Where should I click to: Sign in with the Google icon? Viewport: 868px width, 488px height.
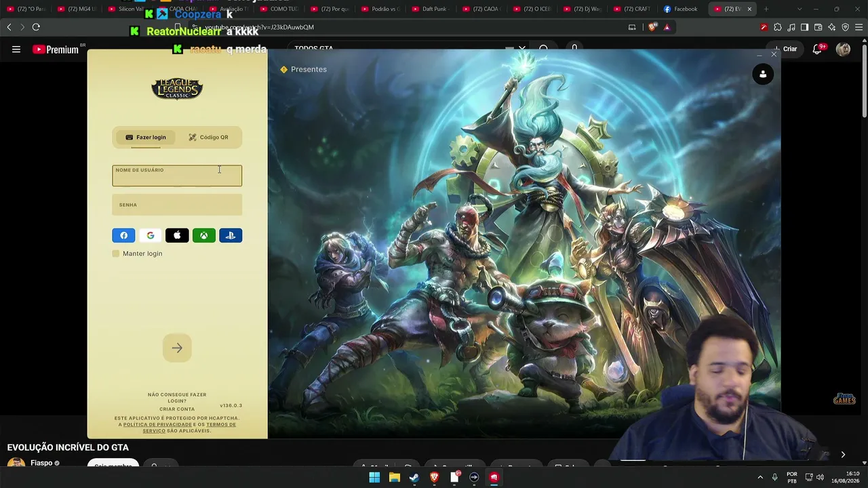(x=151, y=235)
